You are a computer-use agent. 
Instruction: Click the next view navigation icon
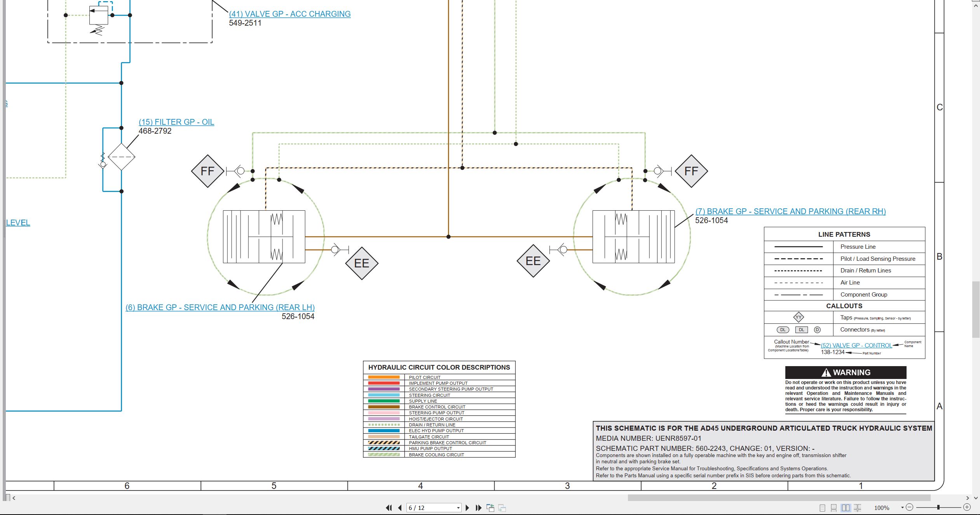[x=502, y=508]
